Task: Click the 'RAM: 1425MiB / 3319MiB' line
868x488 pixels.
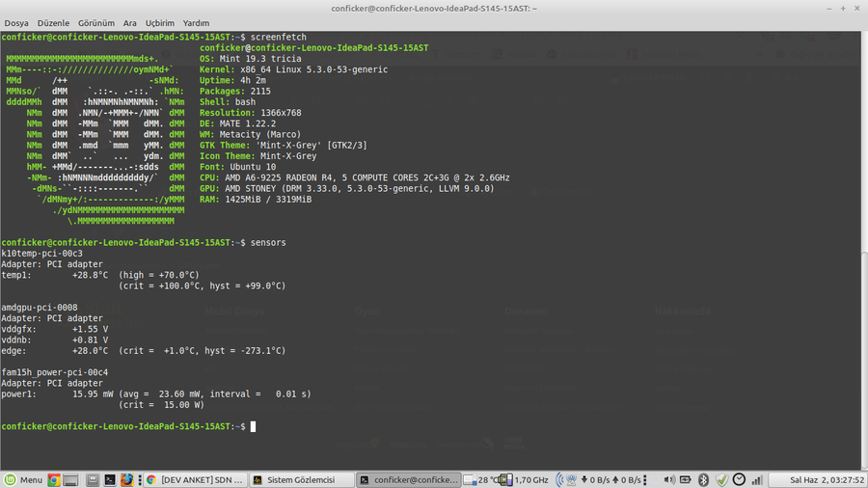Action: tap(256, 200)
